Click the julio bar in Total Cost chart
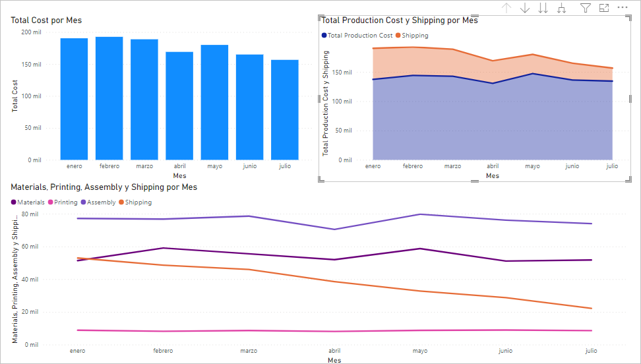The height and width of the screenshot is (364, 641). pyautogui.click(x=284, y=110)
